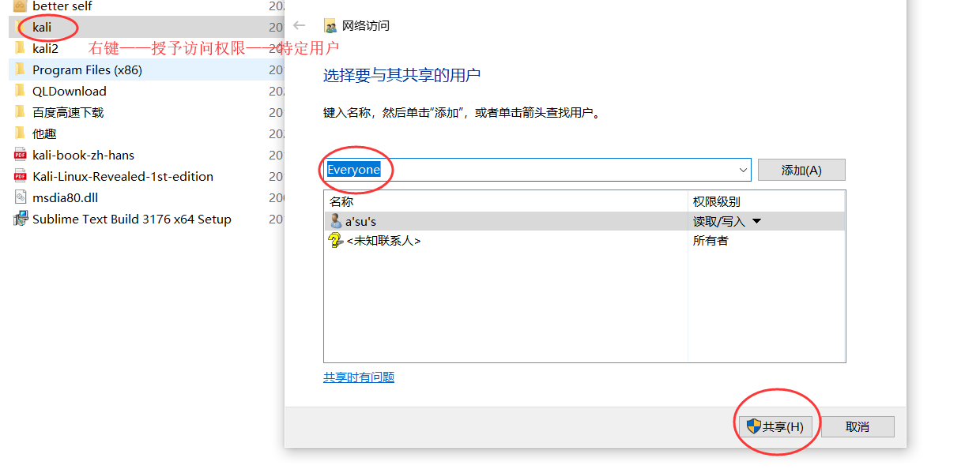Click the a'su's user avatar icon
Screen dimensions: 980x469
pyautogui.click(x=336, y=221)
